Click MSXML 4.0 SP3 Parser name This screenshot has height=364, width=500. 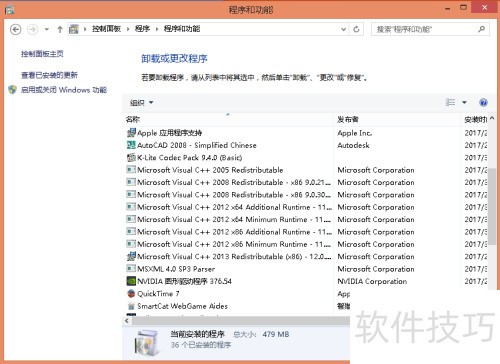point(176,269)
